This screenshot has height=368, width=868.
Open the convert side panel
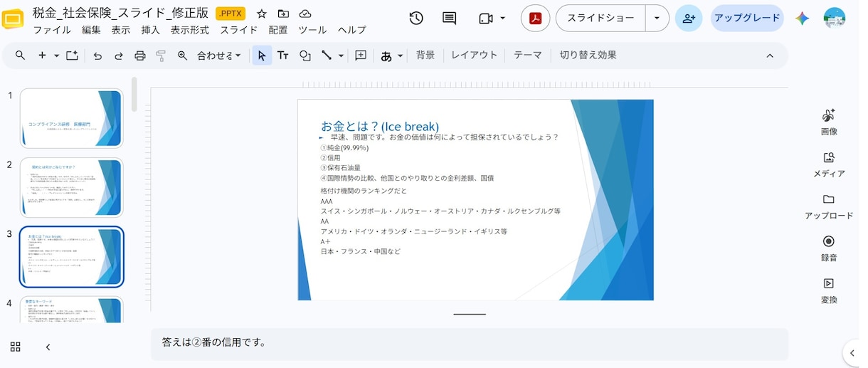(829, 290)
